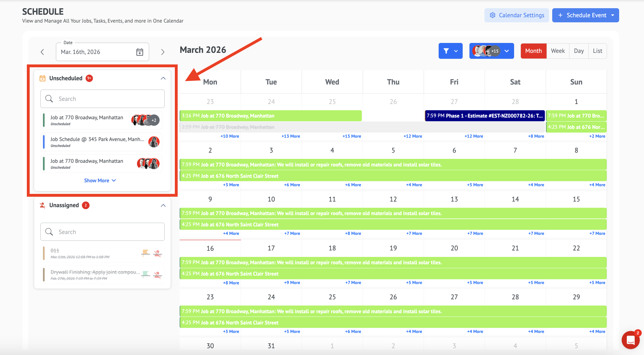Click the Unscheduled search field
The width and height of the screenshot is (644, 355).
[103, 99]
